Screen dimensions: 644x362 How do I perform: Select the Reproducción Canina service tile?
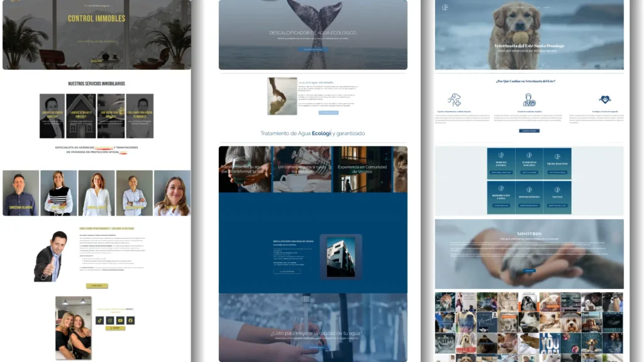[x=501, y=198]
